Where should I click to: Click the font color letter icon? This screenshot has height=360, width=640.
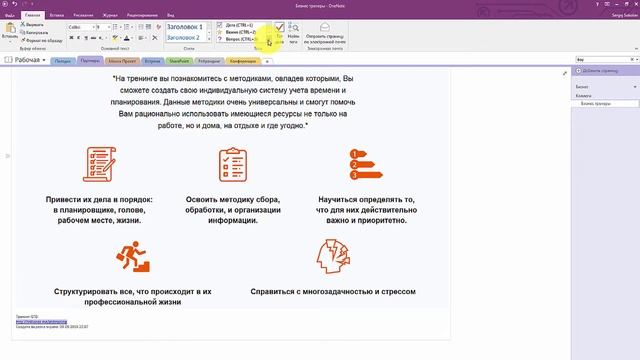[x=127, y=38]
